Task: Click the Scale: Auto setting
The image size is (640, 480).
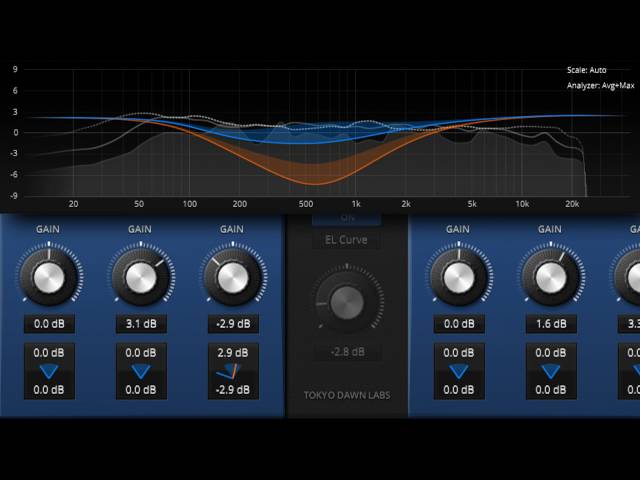Action: (587, 70)
